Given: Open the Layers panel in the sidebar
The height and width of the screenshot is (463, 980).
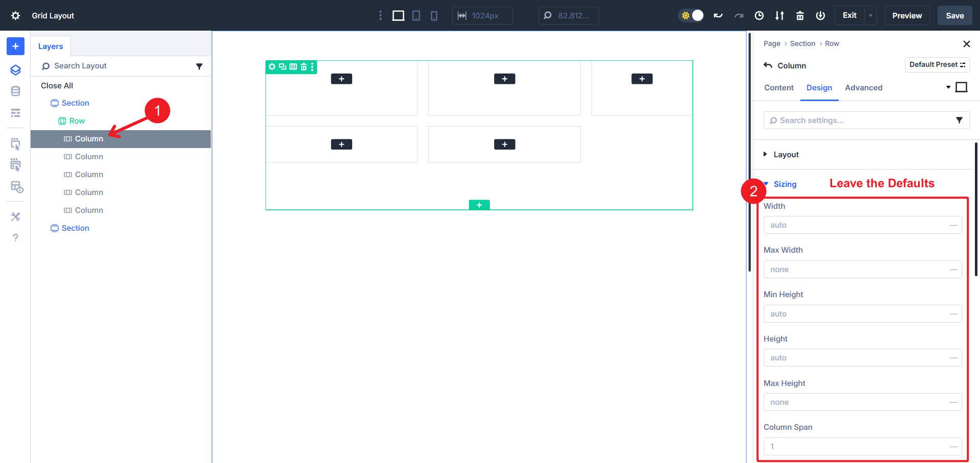Looking at the screenshot, I should coord(15,70).
